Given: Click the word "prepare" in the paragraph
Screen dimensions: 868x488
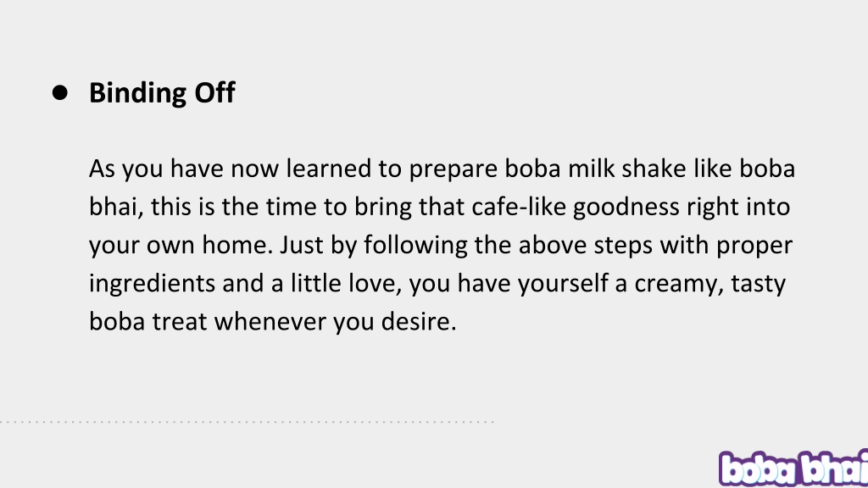Looking at the screenshot, I should pos(453,170).
